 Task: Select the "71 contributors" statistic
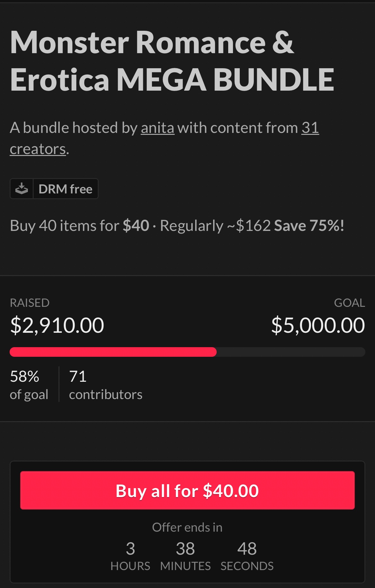(x=105, y=385)
